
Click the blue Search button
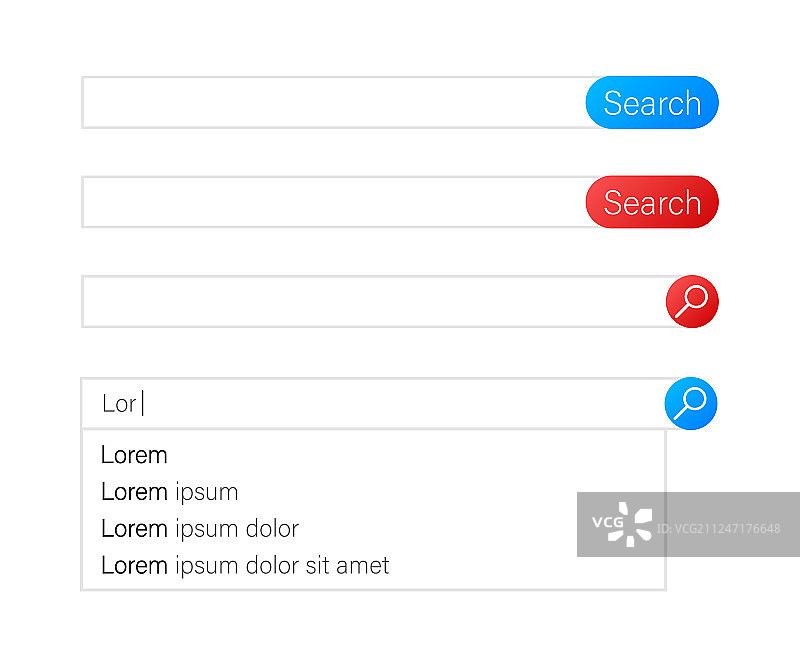click(652, 103)
